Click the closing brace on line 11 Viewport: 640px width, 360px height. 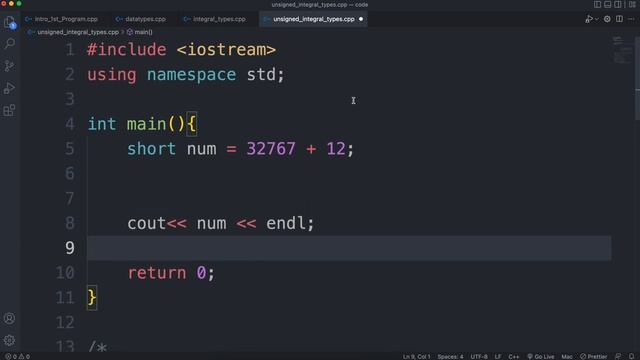pos(92,298)
